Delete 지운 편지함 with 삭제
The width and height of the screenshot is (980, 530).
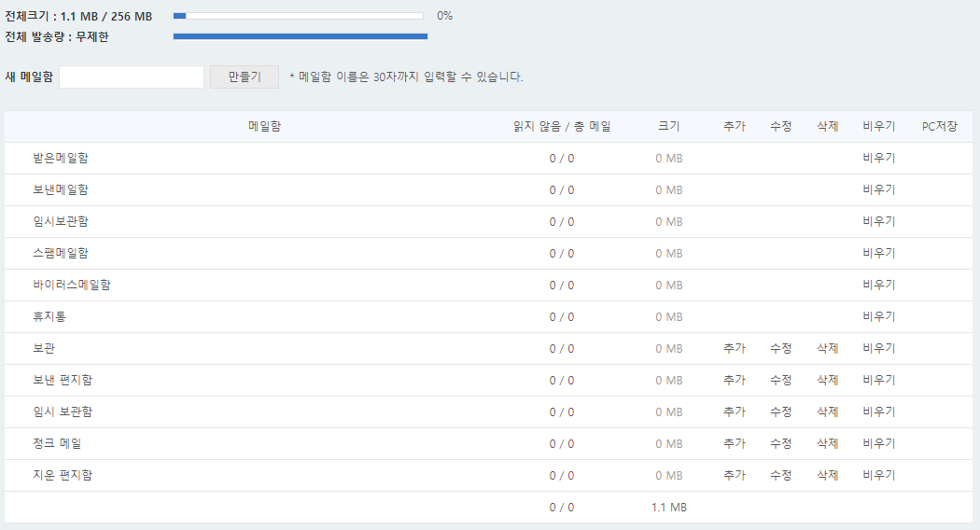tap(828, 475)
